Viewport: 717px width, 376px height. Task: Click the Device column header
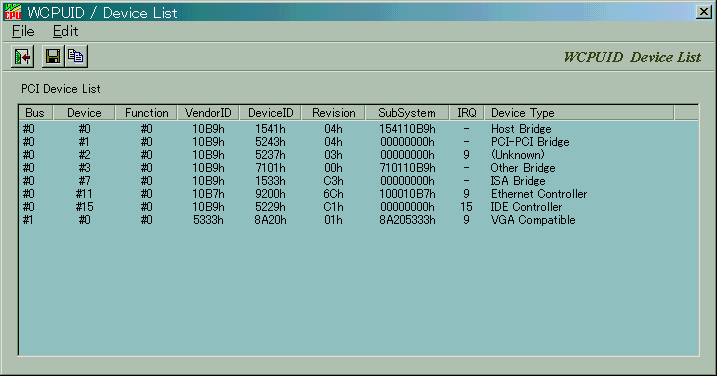point(84,113)
